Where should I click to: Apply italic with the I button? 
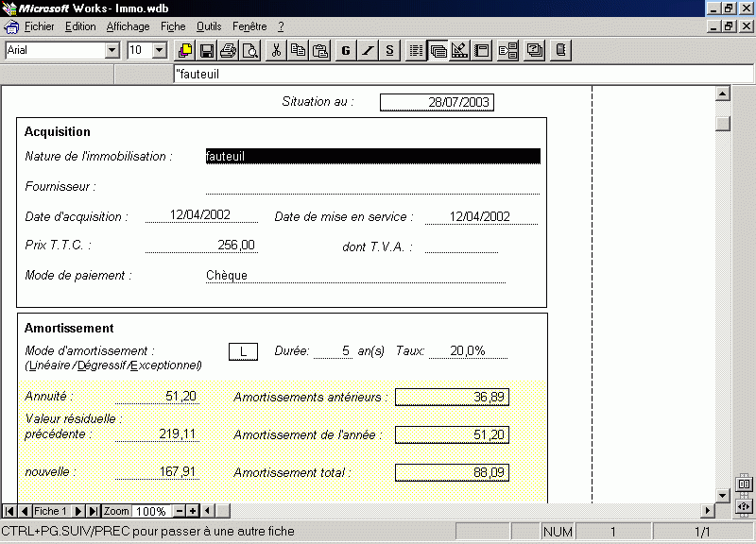coord(368,50)
